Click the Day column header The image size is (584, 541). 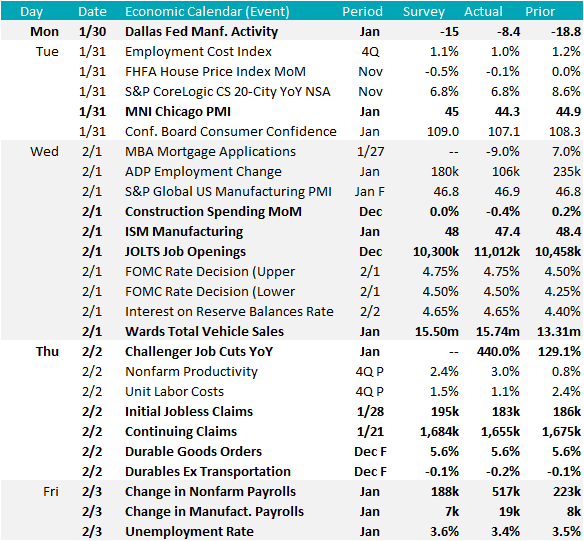(x=32, y=12)
